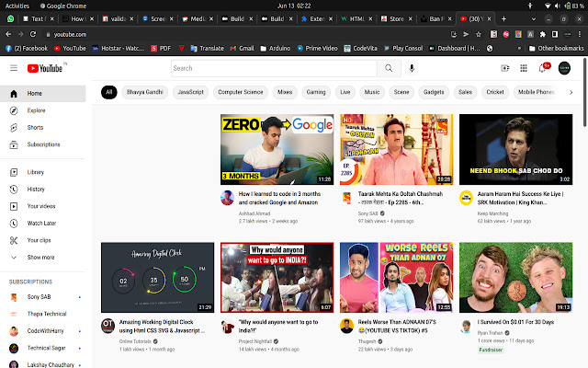
Task: Select the "JavaScript" filter chip
Action: point(190,92)
